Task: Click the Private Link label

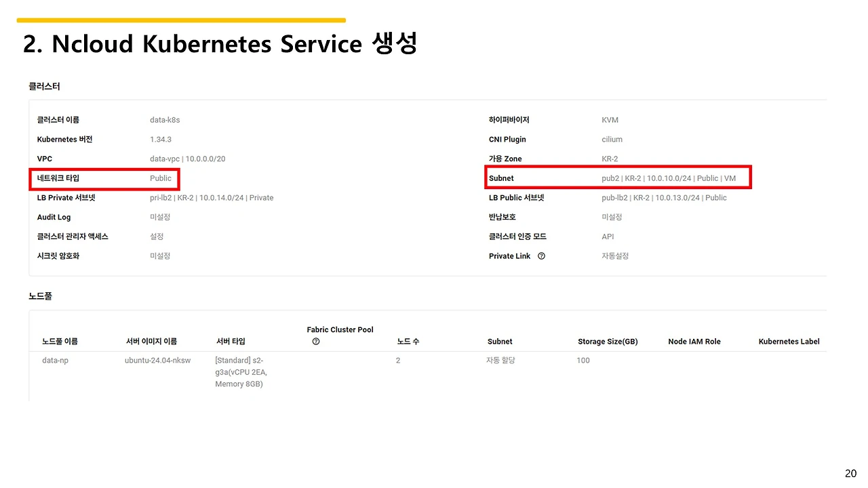Action: pos(510,256)
